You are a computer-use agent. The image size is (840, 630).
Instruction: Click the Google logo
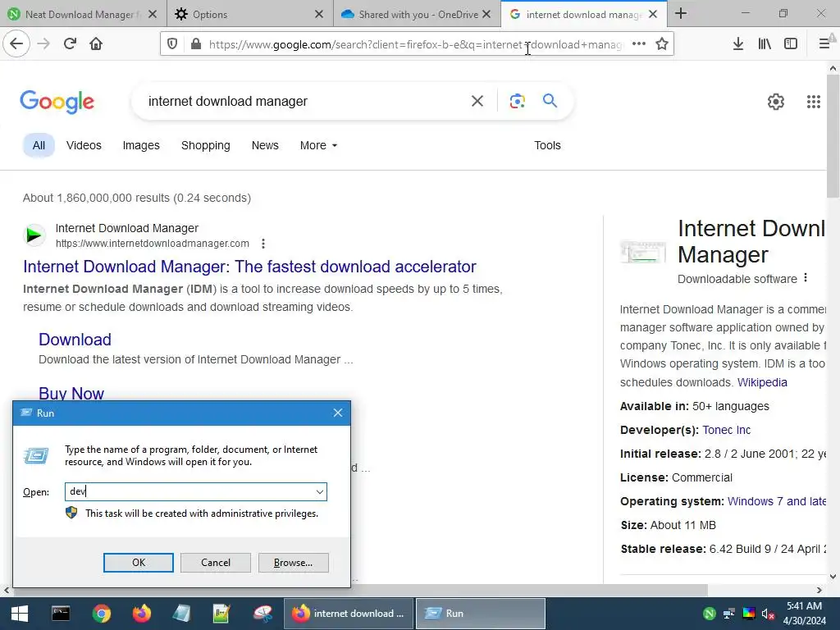tap(57, 101)
